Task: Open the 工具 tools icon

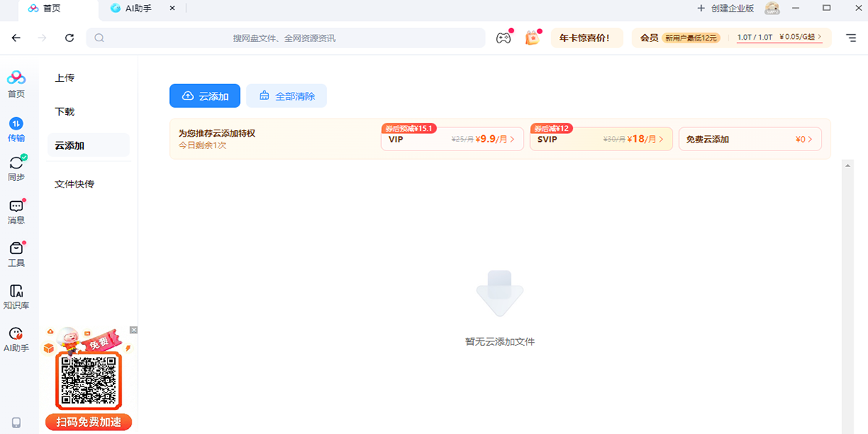Action: 16,255
